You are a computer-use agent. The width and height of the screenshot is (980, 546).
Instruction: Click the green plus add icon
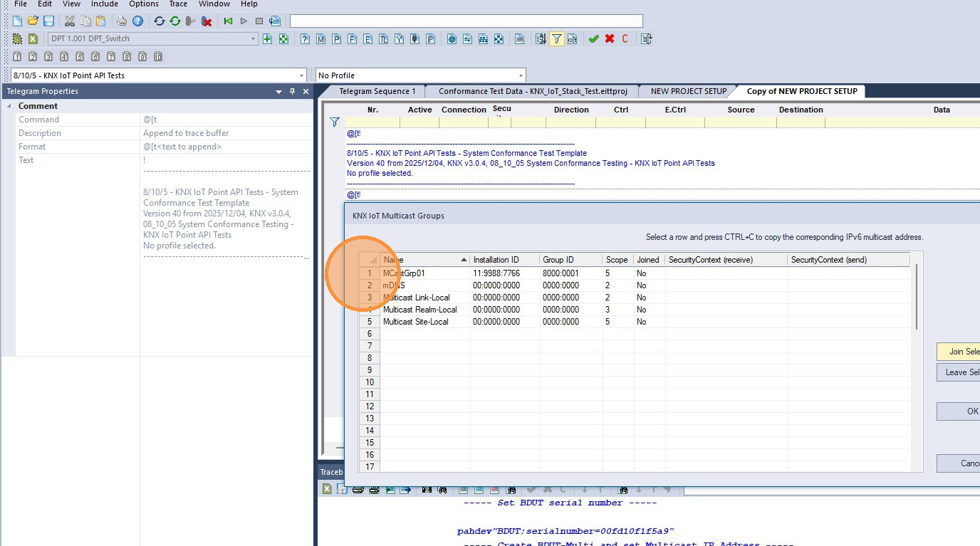[267, 39]
